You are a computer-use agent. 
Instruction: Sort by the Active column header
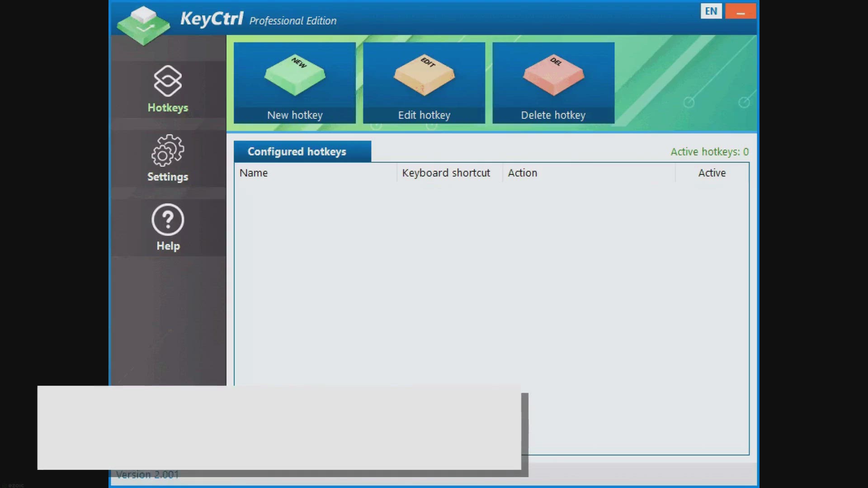point(712,173)
